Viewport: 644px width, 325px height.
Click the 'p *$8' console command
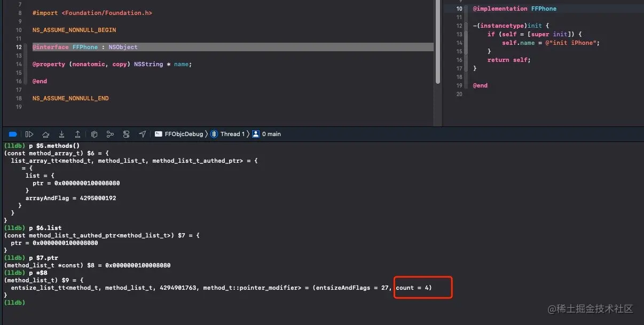click(38, 273)
